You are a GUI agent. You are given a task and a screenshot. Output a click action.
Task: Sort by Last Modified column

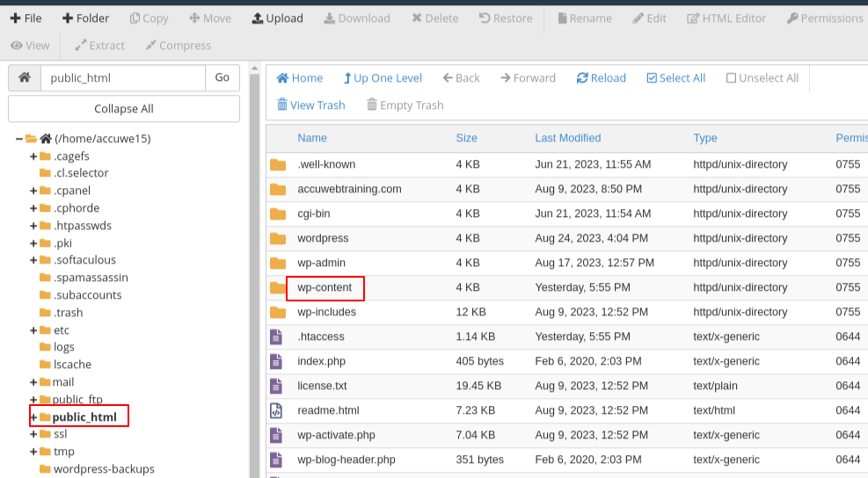[568, 138]
